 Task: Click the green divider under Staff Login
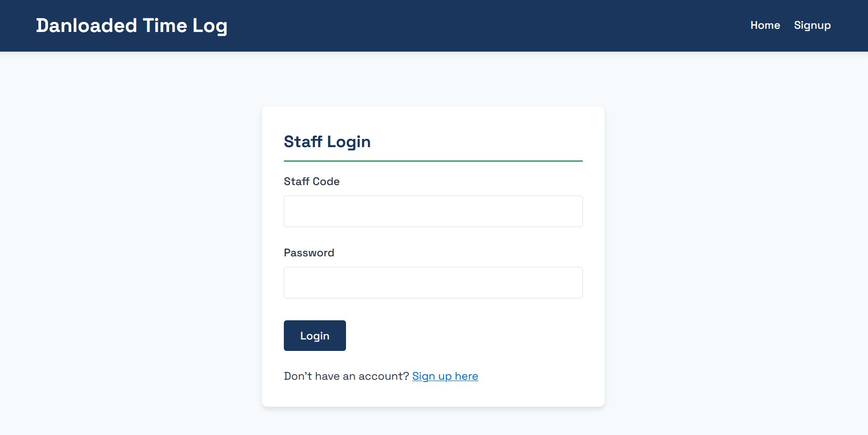[433, 161]
